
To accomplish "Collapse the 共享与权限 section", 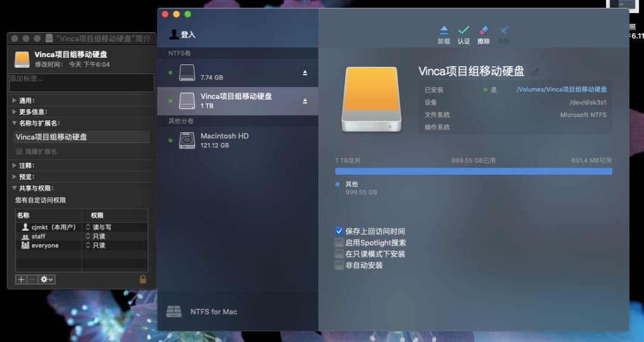I will tap(14, 188).
